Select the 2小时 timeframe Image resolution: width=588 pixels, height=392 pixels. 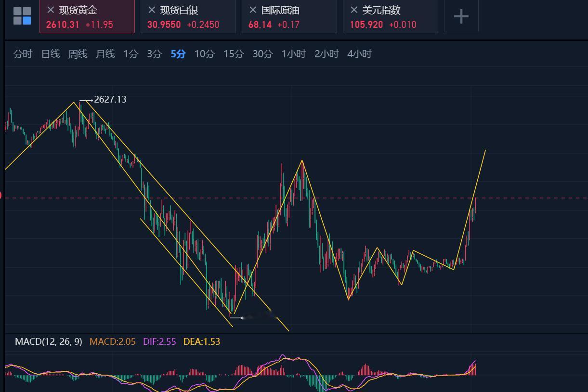pyautogui.click(x=327, y=54)
